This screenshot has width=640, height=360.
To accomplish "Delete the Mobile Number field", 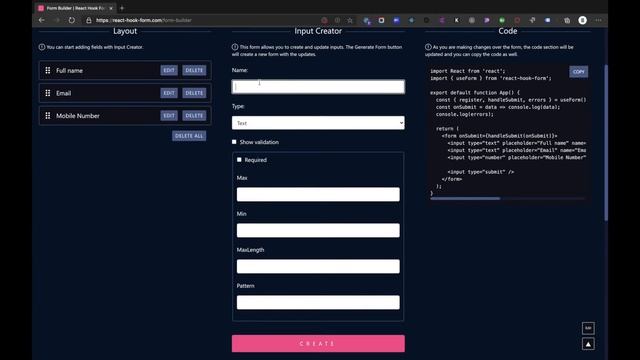I will tap(194, 116).
